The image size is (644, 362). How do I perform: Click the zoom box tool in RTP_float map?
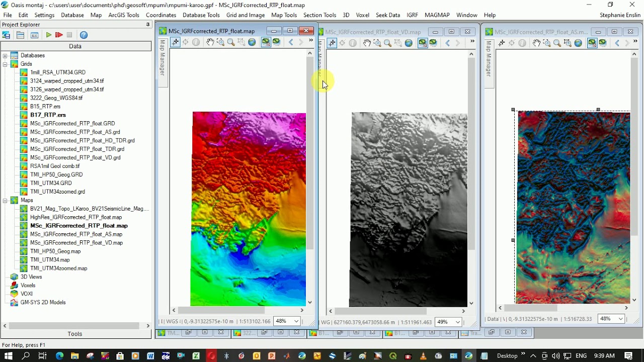(x=220, y=42)
